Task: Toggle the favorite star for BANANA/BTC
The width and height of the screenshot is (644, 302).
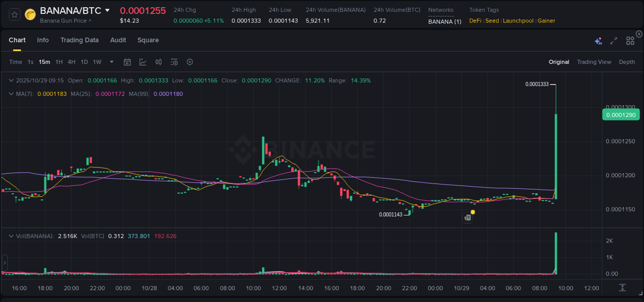Action: pos(14,14)
